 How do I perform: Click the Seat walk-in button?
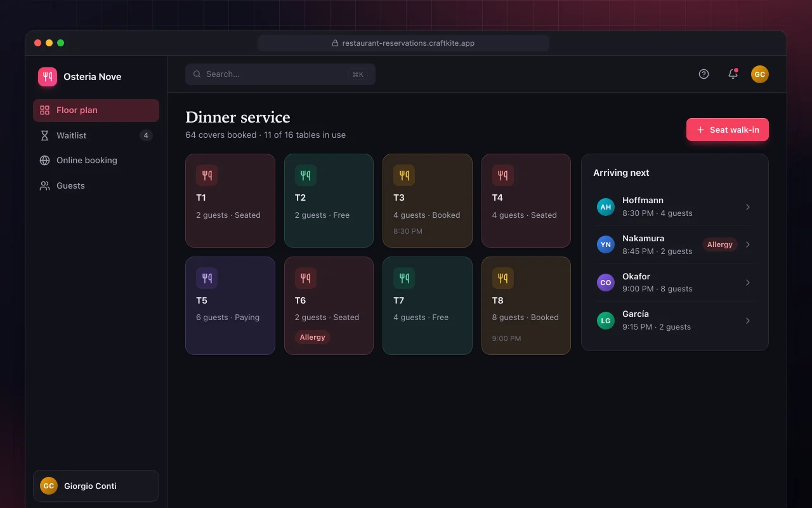(728, 130)
